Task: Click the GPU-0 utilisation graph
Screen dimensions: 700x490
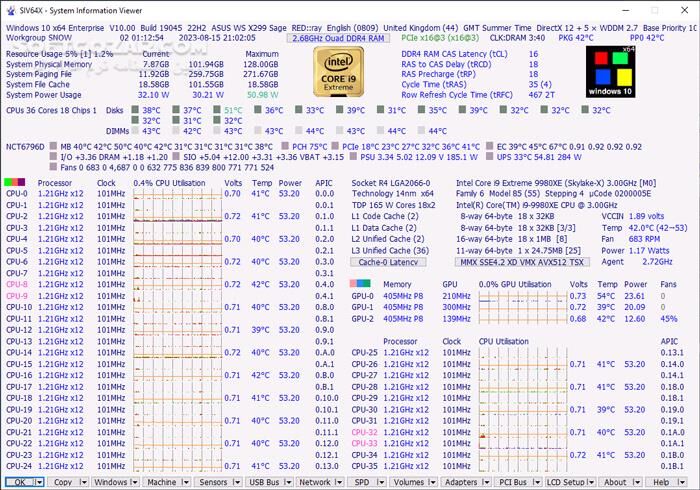Action: (x=522, y=296)
